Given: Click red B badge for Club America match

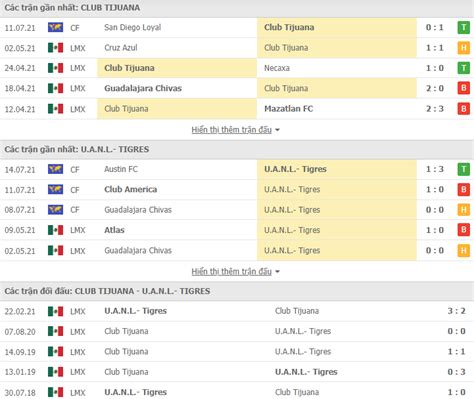Looking at the screenshot, I should [463, 190].
